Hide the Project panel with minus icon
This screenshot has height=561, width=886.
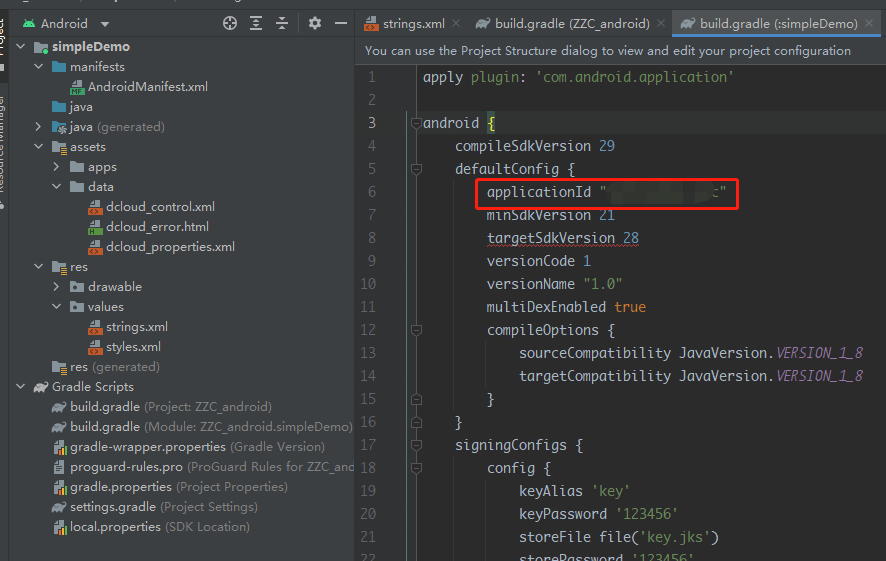pyautogui.click(x=340, y=23)
